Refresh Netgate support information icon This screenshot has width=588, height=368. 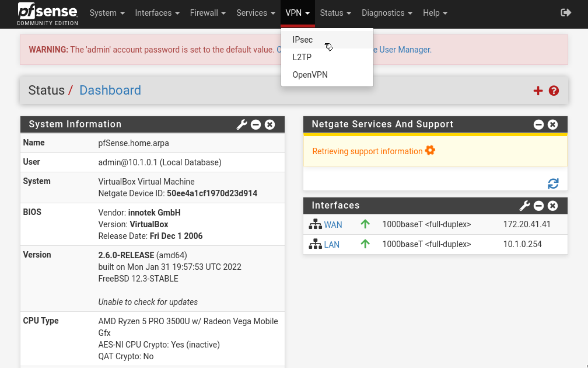pyautogui.click(x=553, y=183)
